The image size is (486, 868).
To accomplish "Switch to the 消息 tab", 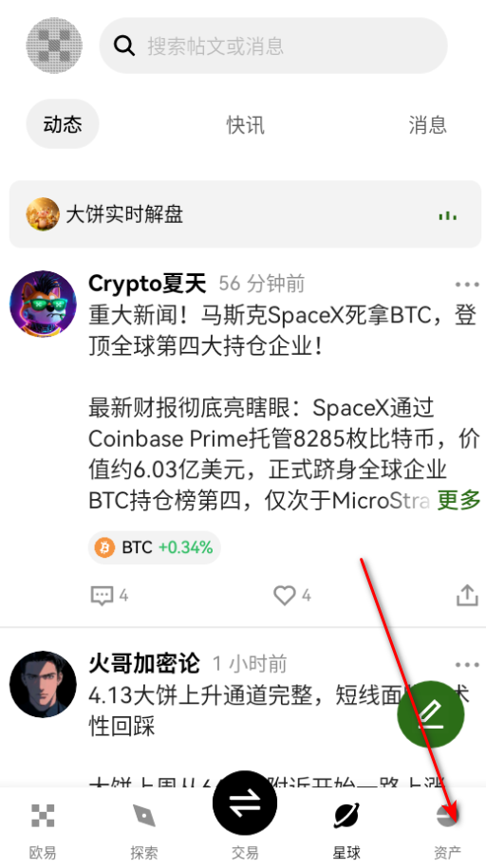I will [x=427, y=124].
